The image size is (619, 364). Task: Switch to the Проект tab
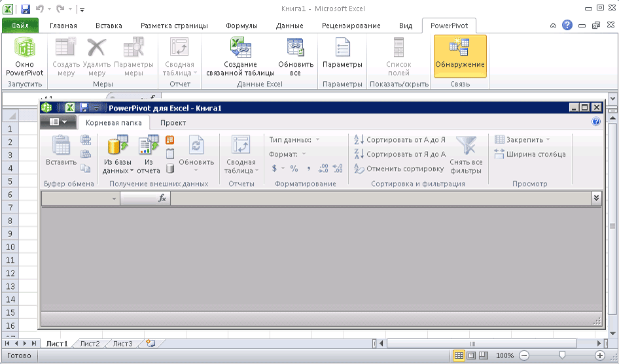(173, 123)
